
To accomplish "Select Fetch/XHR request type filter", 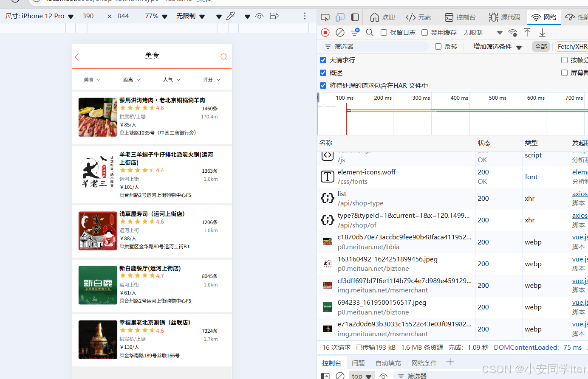I will point(572,47).
